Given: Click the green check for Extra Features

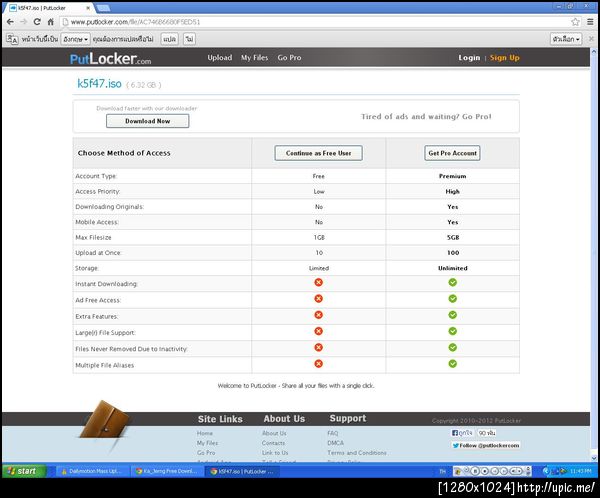Looking at the screenshot, I should (453, 315).
